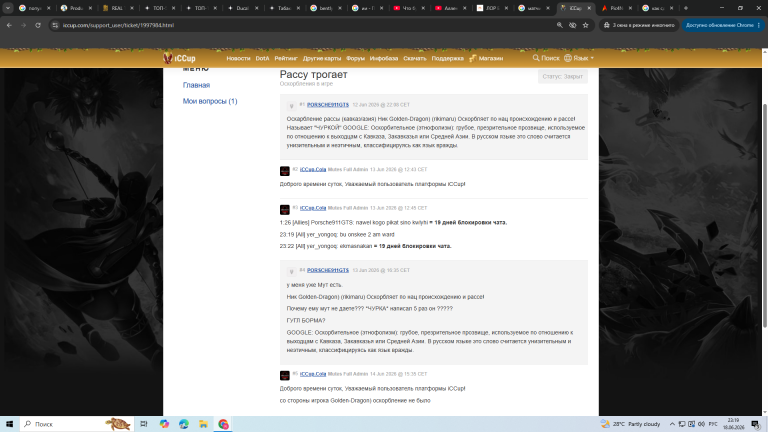The image size is (768, 432).
Task: Open the Инфобаза menu item
Action: (384, 58)
